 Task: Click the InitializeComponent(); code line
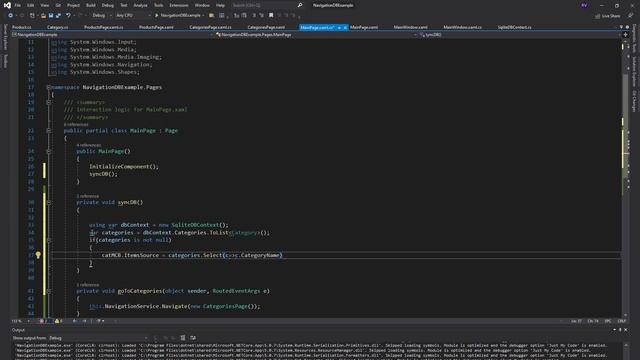coord(124,167)
